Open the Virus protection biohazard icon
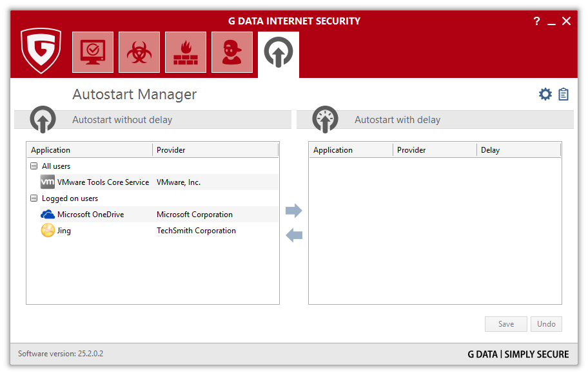Image resolution: width=588 pixels, height=375 pixels. (x=139, y=52)
